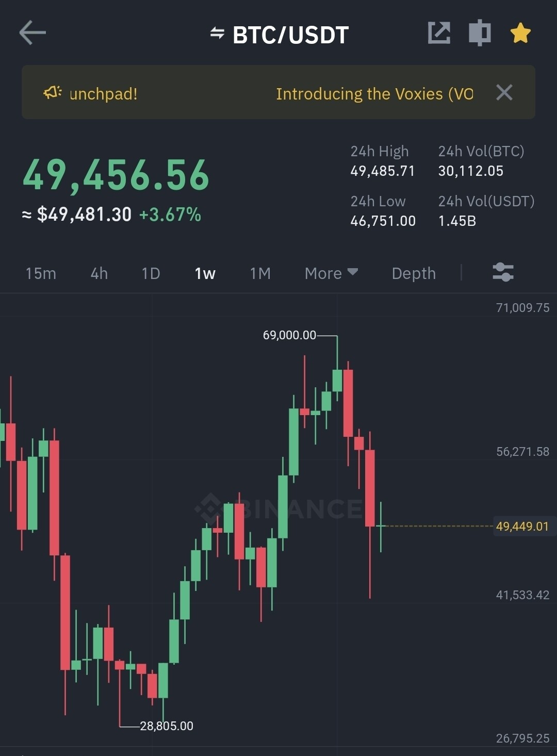Open the Depth chart view
This screenshot has height=756, width=557.
pyautogui.click(x=414, y=273)
